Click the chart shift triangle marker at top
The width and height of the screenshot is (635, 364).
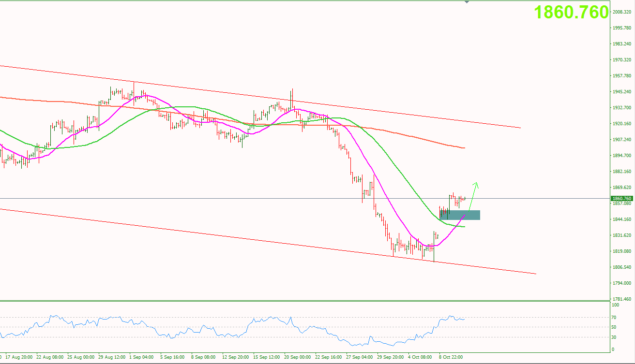point(467,2)
